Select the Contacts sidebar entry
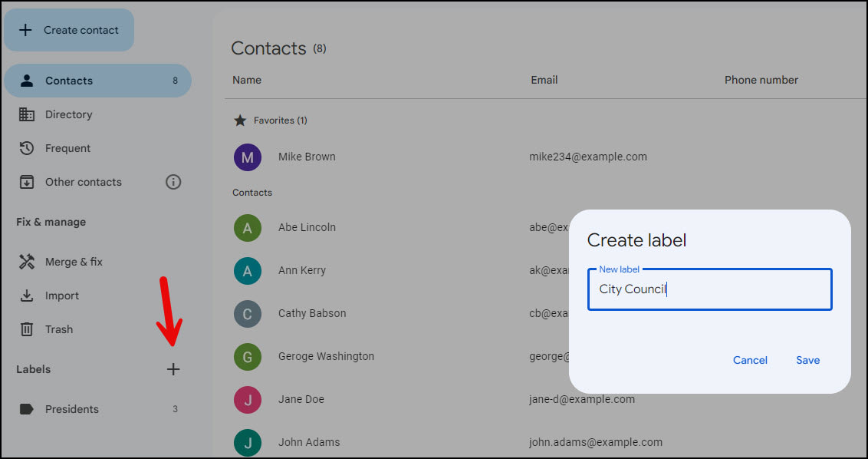 (x=68, y=80)
